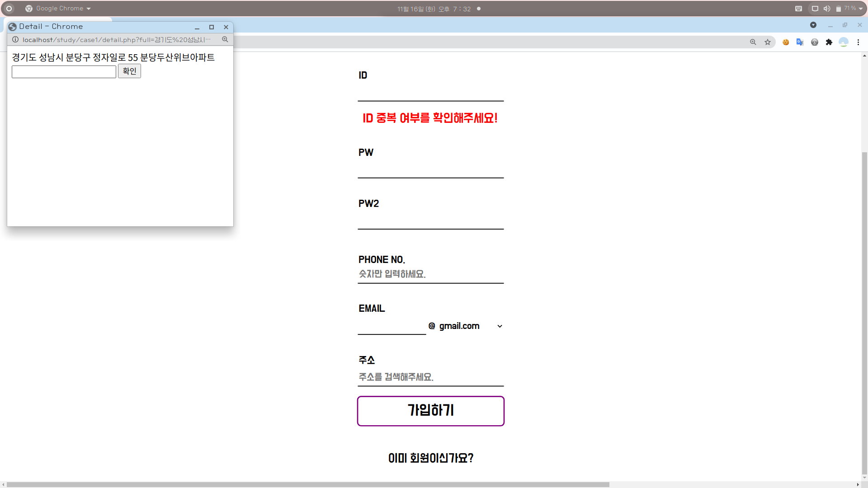
Task: Click the 가입하기 signup button
Action: click(x=430, y=411)
